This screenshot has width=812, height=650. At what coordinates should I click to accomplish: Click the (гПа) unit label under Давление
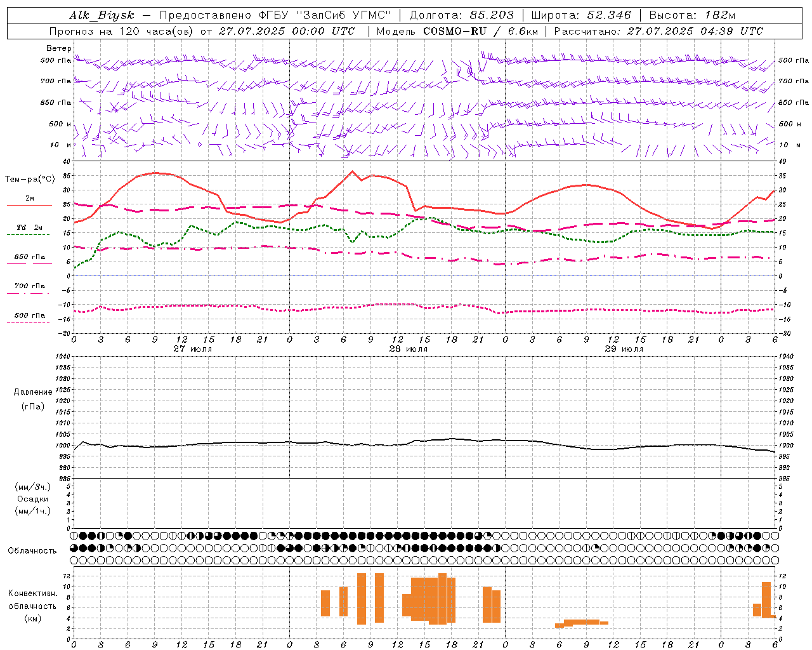coord(33,406)
